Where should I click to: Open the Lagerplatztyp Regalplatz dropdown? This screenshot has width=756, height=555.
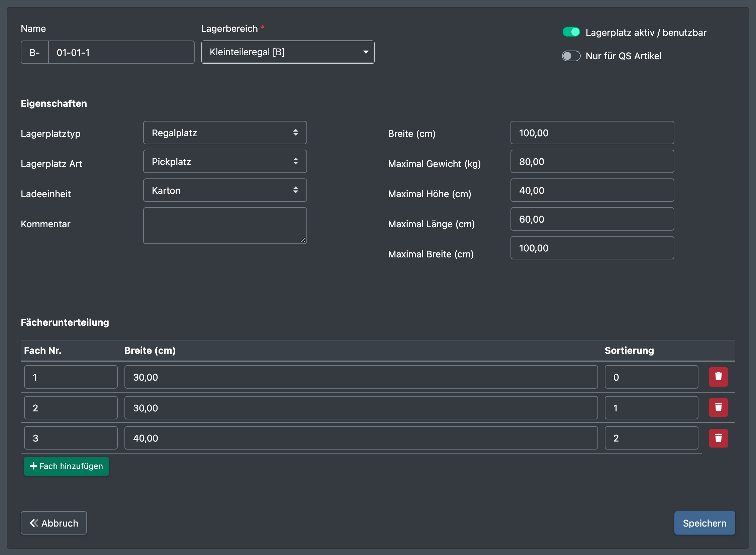click(225, 133)
